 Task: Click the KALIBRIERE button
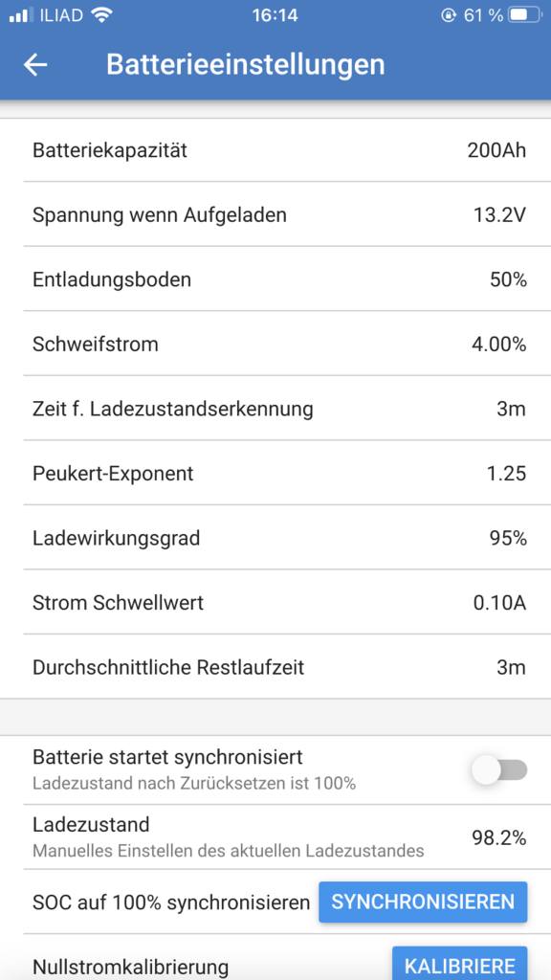click(460, 964)
